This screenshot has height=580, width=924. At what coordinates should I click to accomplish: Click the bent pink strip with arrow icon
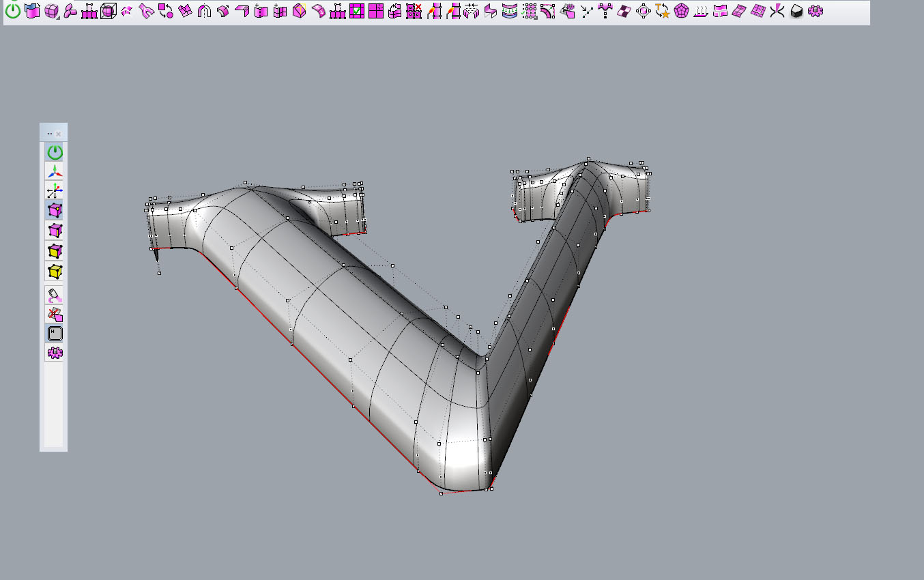319,11
